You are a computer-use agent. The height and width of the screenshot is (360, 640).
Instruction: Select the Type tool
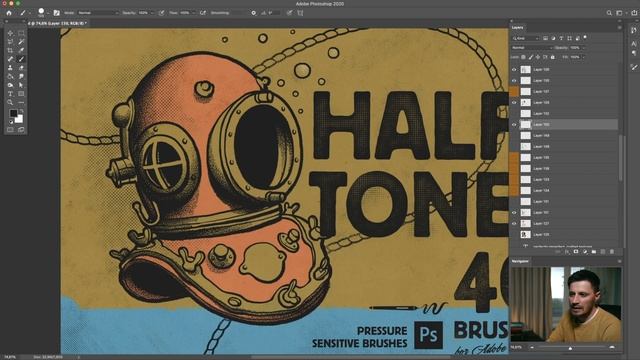click(x=10, y=93)
